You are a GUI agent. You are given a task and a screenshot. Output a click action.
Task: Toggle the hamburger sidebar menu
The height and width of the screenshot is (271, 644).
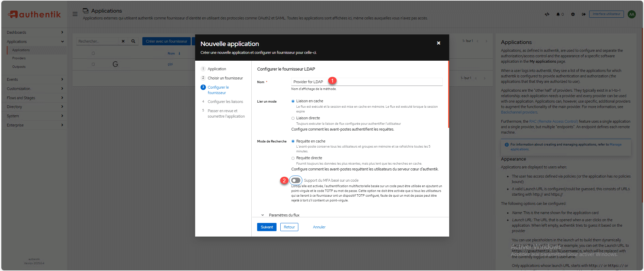(x=75, y=14)
